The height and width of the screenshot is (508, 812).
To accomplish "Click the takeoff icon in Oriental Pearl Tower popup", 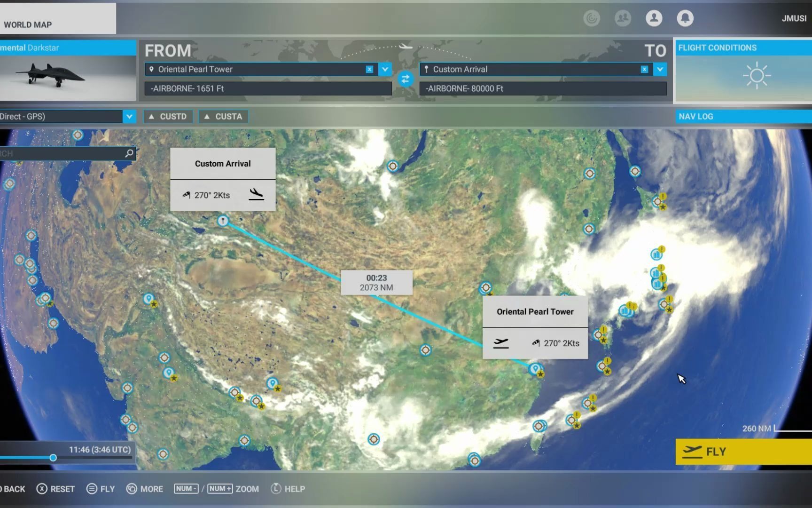I will coord(501,343).
